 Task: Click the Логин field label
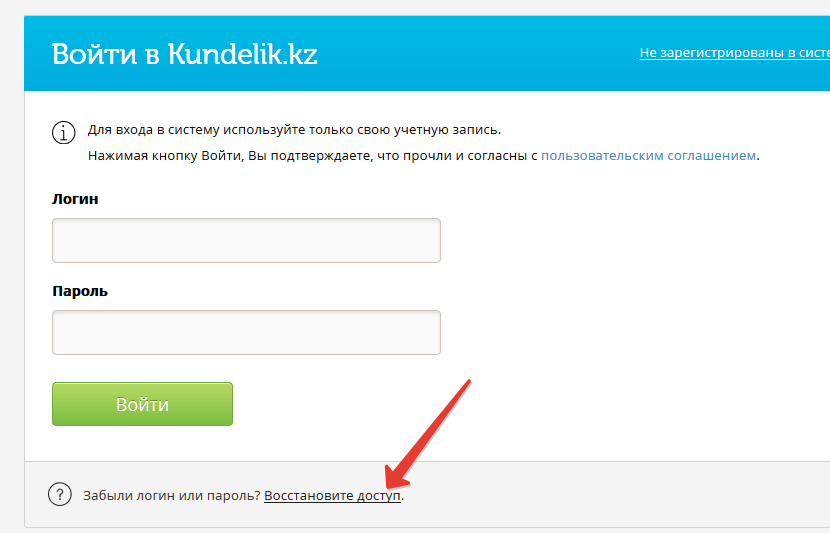click(75, 199)
